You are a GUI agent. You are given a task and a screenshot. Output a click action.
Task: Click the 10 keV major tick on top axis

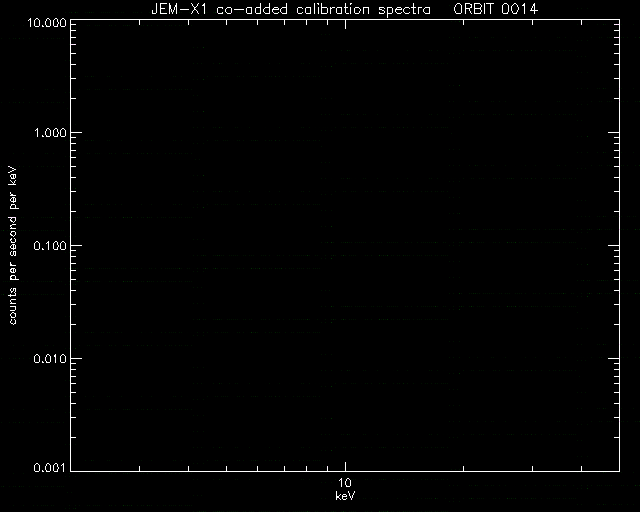[x=346, y=24]
